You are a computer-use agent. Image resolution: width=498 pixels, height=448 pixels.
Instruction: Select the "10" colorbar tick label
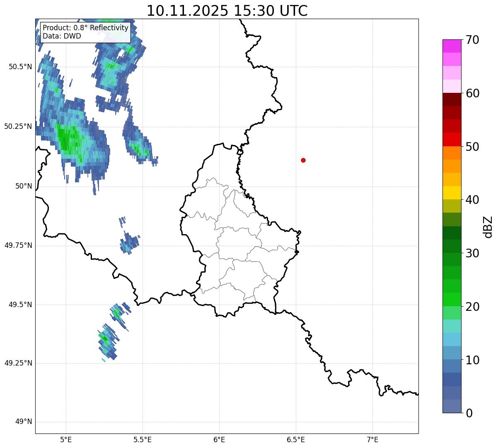(x=472, y=360)
